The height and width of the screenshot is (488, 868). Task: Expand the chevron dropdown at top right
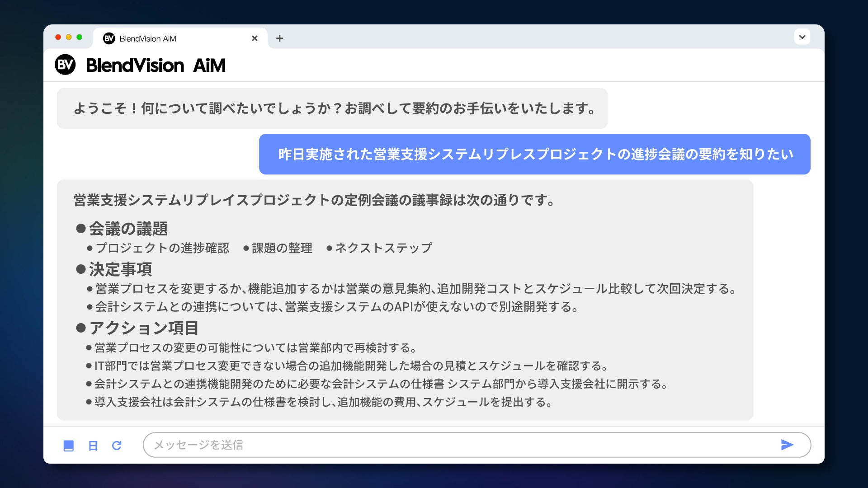(x=802, y=37)
